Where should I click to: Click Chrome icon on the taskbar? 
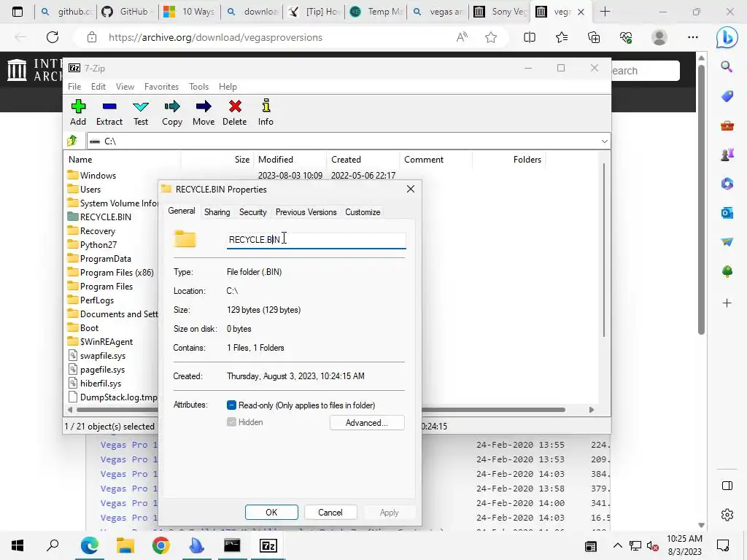coord(161,545)
